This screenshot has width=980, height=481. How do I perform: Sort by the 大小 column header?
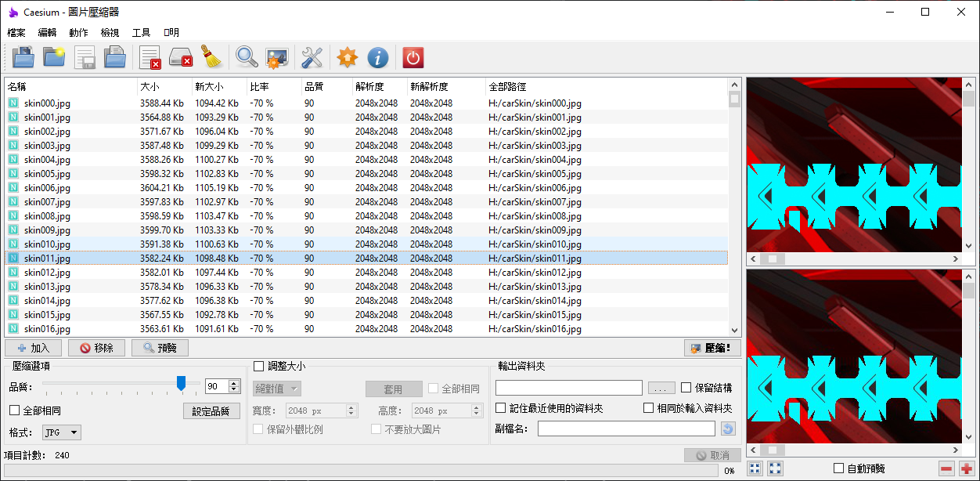(164, 86)
